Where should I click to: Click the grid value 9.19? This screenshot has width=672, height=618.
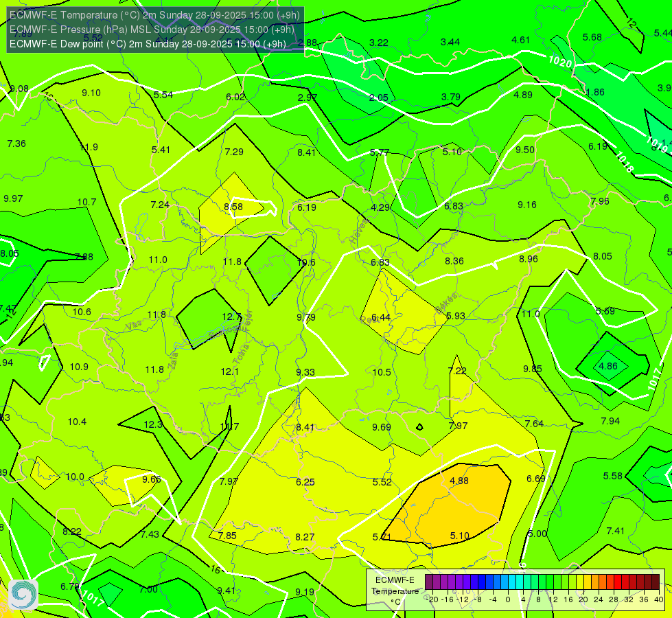tap(305, 593)
